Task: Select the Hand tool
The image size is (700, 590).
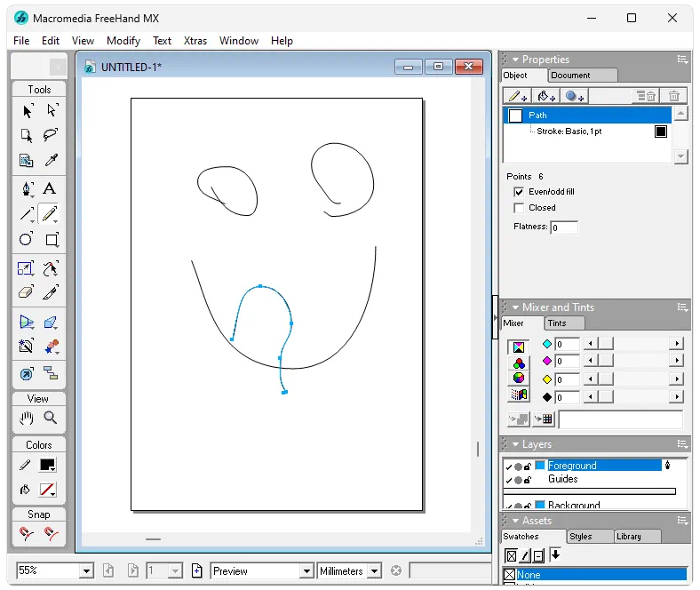Action: tap(27, 418)
